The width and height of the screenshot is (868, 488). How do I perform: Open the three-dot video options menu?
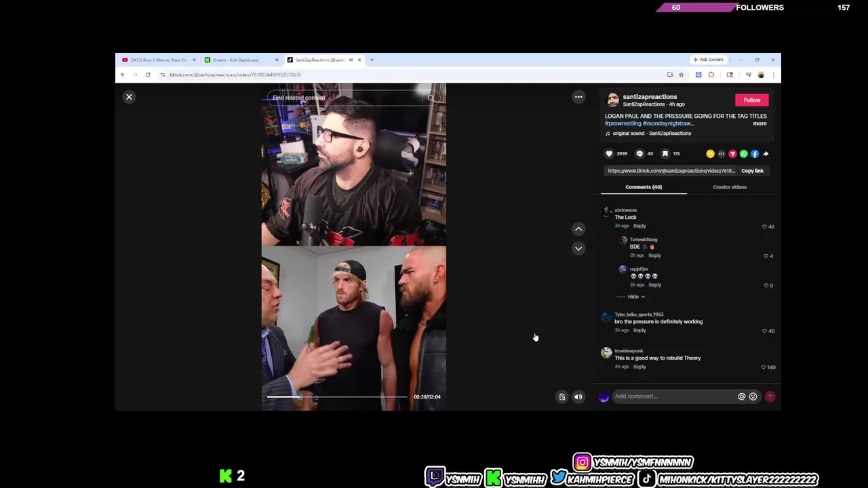click(x=578, y=97)
